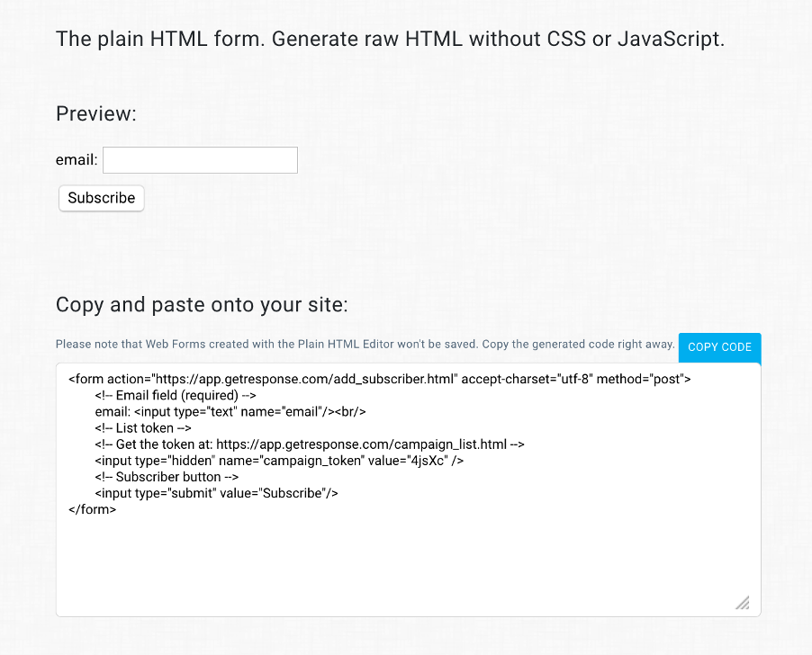Place cursor on Email field (required) comment
Screen dimensions: 812x655
tap(176, 395)
